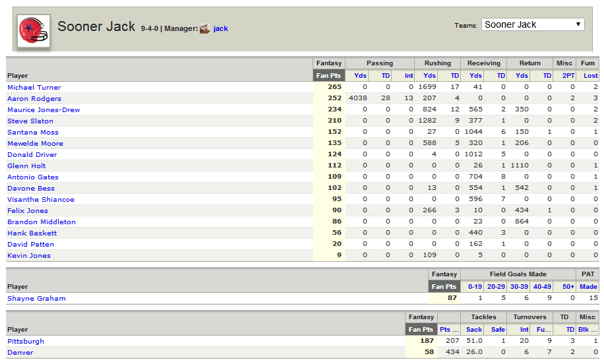Sort by Misc 2PT column

568,75
